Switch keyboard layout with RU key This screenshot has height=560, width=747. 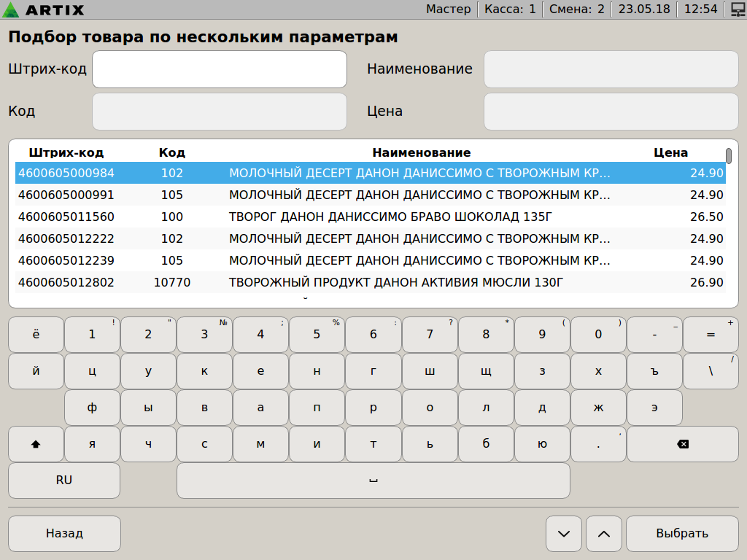(x=64, y=481)
